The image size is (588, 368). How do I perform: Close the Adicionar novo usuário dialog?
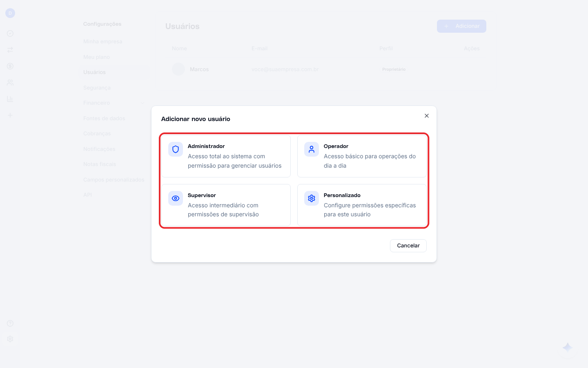click(427, 116)
